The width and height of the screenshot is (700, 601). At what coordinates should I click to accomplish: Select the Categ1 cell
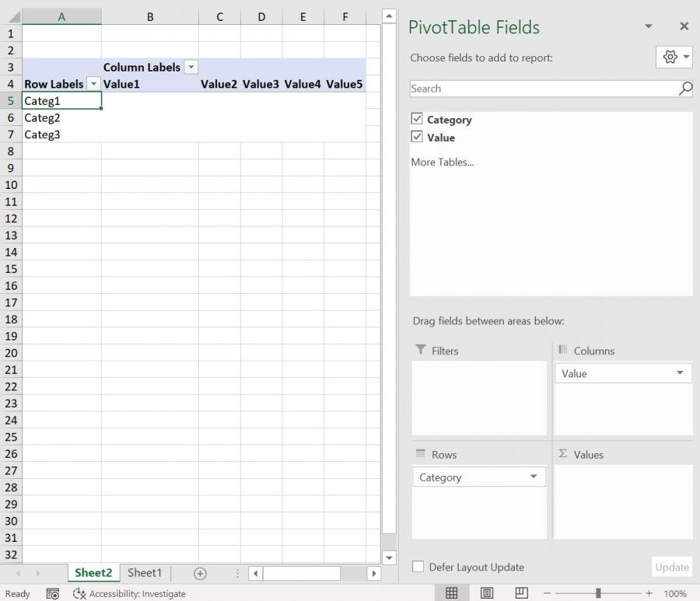coord(61,101)
